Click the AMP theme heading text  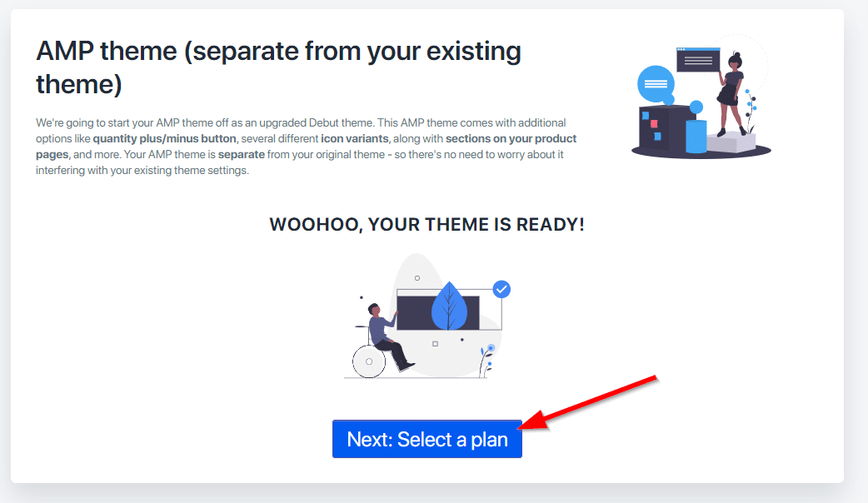point(278,67)
